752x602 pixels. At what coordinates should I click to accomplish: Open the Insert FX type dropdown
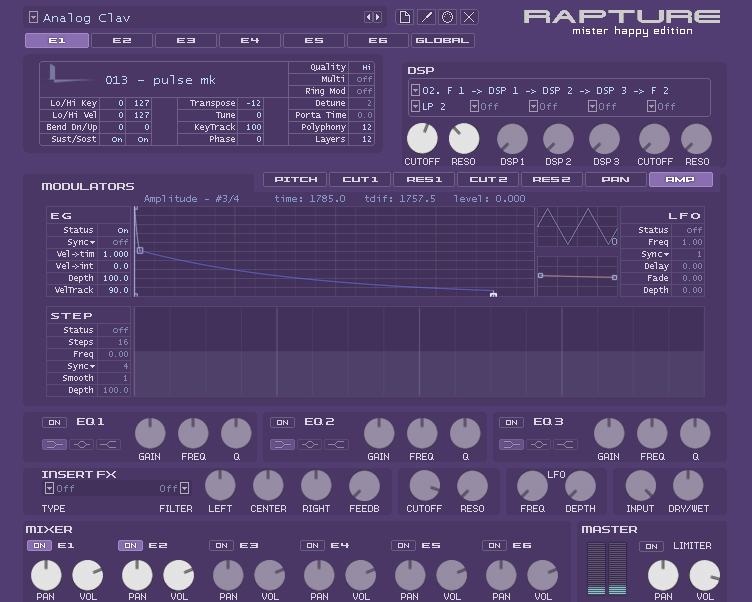coord(49,488)
